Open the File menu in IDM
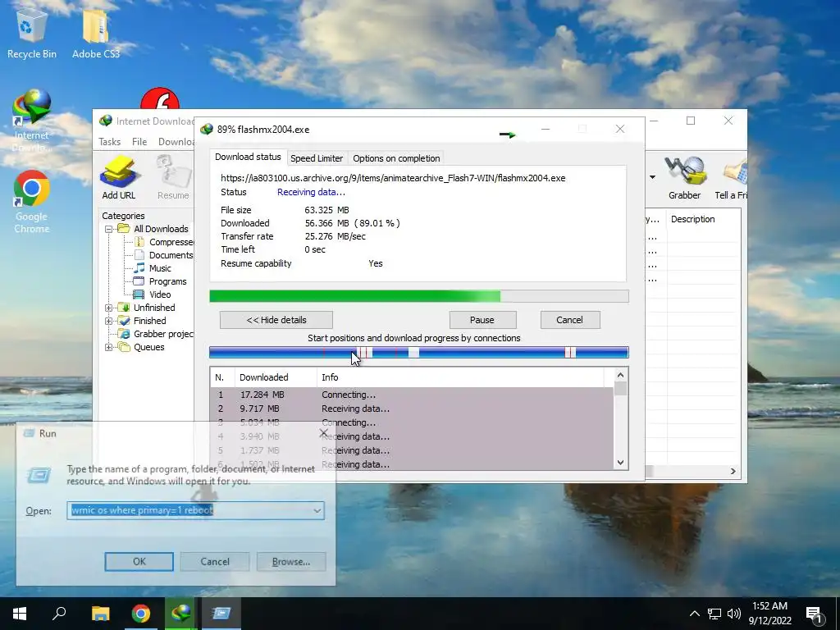 pyautogui.click(x=139, y=141)
